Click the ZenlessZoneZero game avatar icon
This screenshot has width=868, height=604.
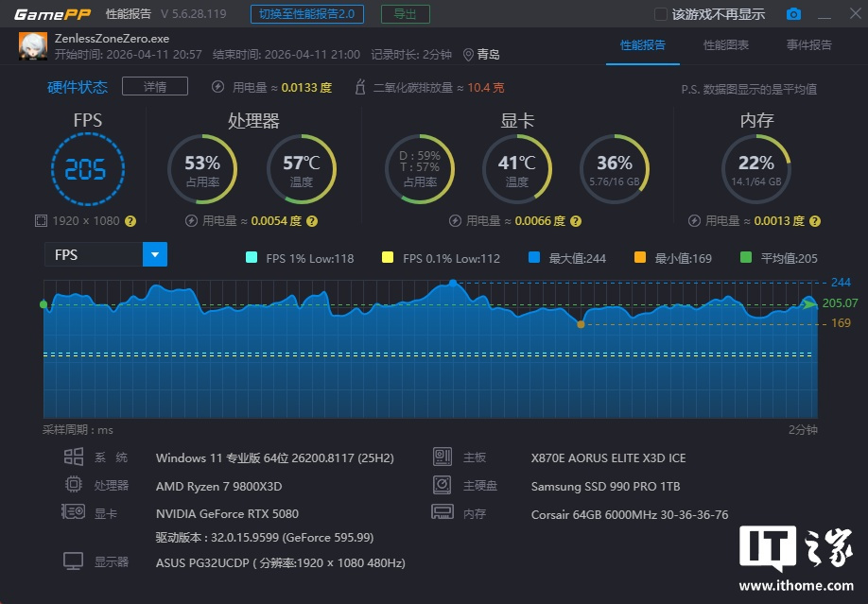coord(34,46)
